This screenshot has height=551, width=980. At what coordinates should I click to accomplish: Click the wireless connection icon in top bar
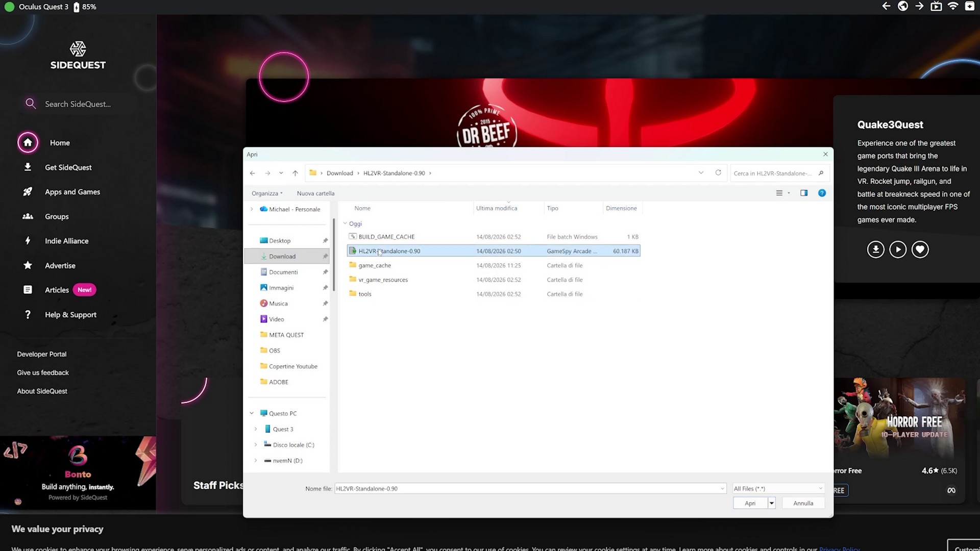coord(953,7)
